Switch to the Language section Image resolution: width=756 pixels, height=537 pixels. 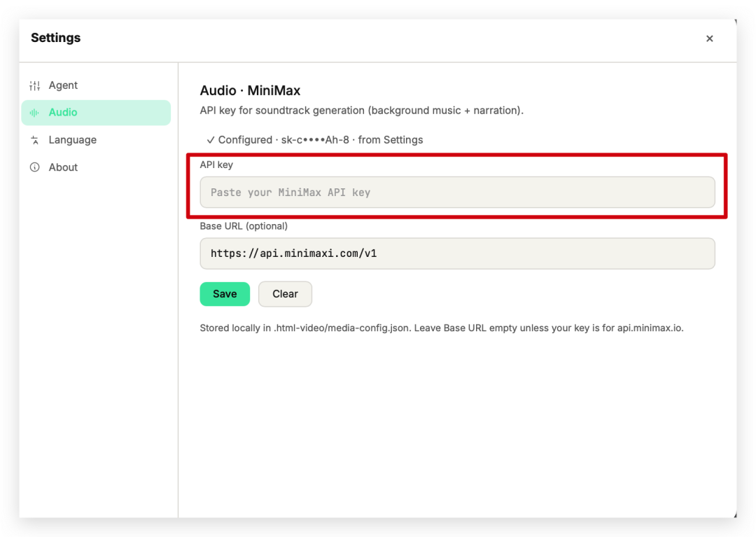pos(96,140)
